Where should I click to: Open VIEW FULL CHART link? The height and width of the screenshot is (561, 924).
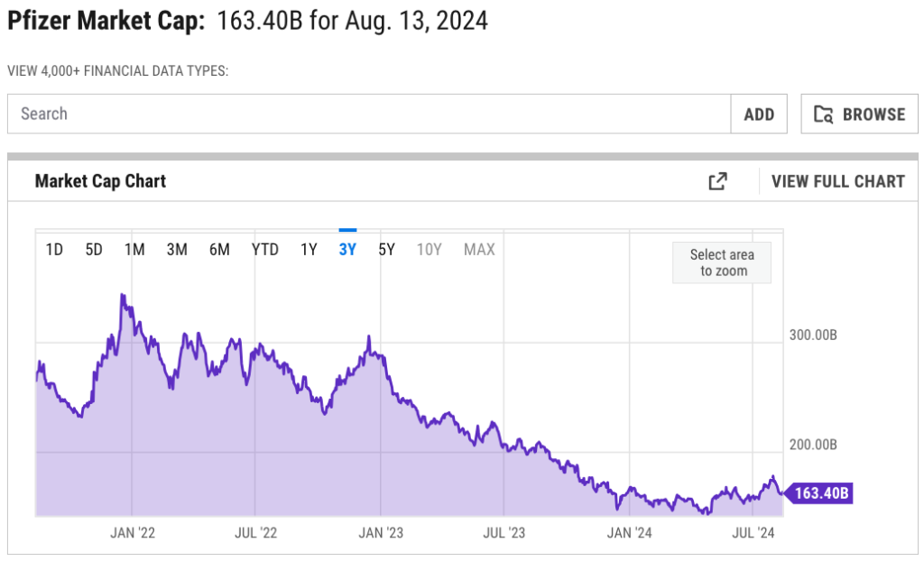tap(837, 181)
